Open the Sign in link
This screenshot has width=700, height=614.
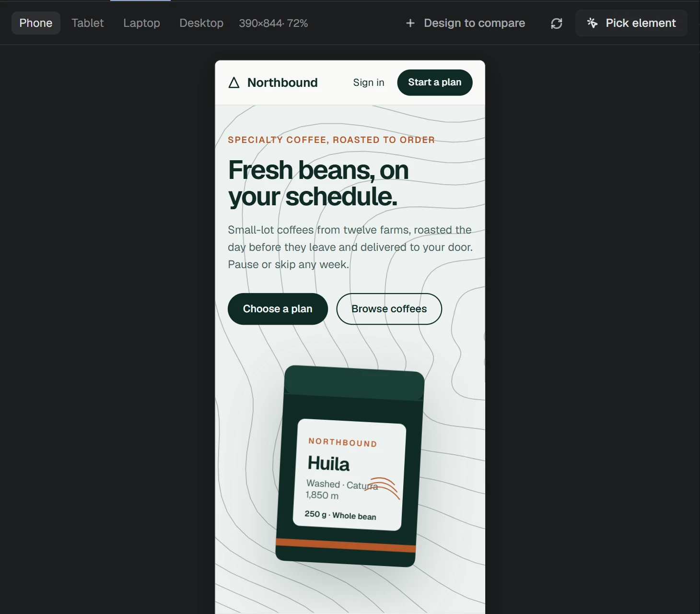point(369,83)
